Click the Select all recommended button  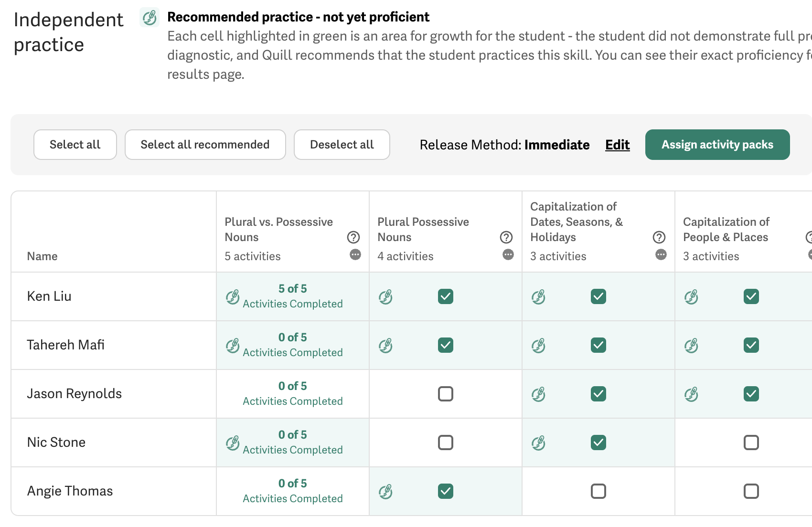pyautogui.click(x=205, y=145)
